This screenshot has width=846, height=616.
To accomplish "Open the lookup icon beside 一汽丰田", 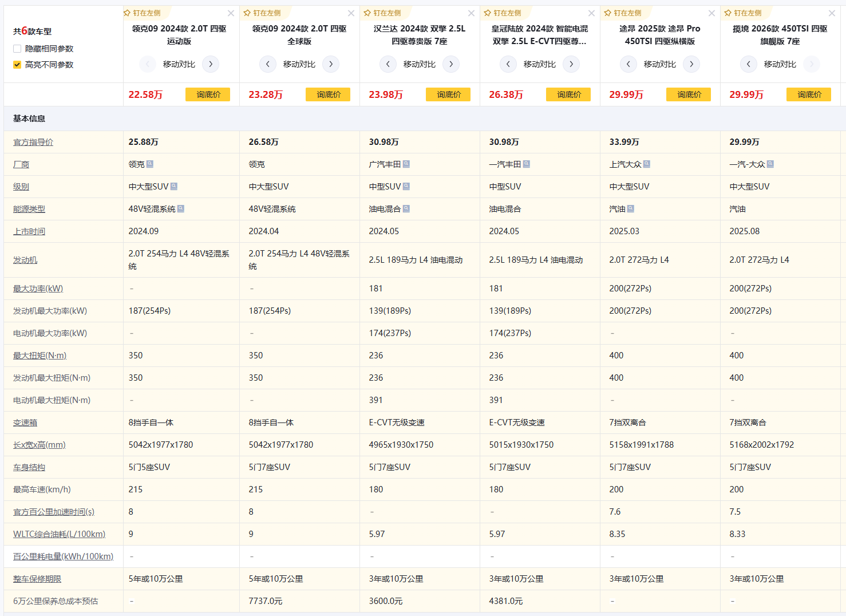I will pos(527,164).
